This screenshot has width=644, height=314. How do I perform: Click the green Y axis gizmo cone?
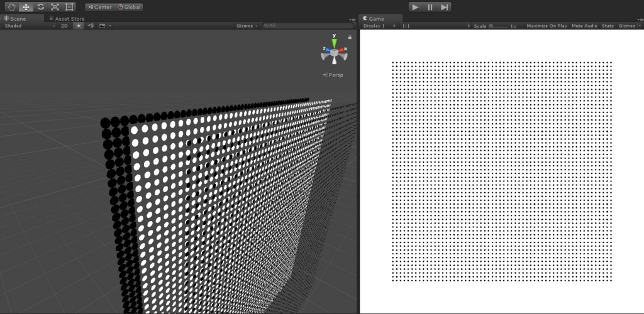(335, 42)
